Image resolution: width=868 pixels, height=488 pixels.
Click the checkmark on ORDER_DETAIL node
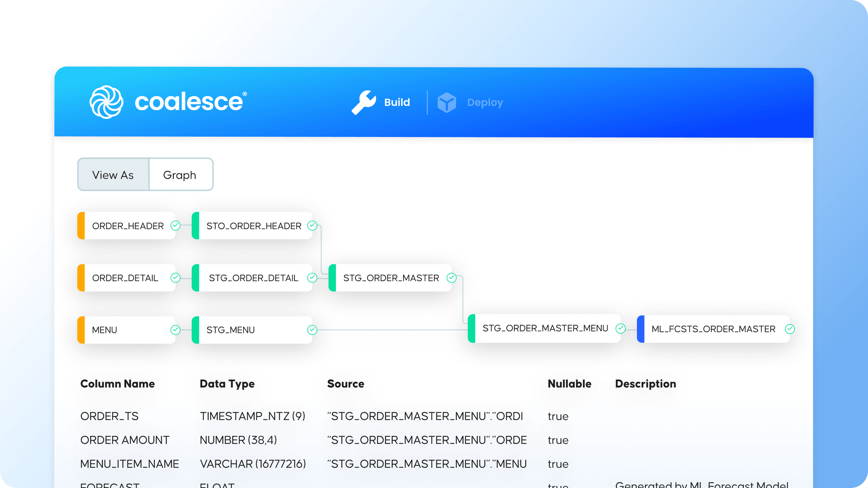point(175,278)
